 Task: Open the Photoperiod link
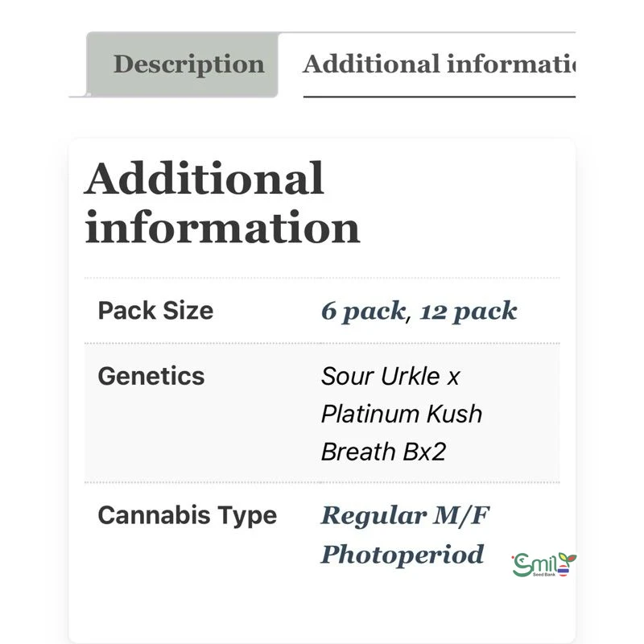pos(402,555)
